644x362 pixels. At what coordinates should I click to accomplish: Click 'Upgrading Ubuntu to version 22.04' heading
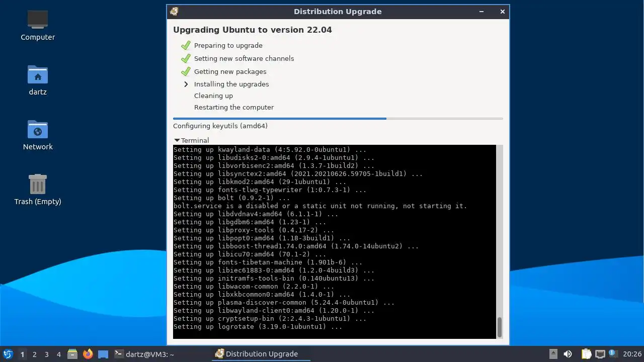point(253,30)
